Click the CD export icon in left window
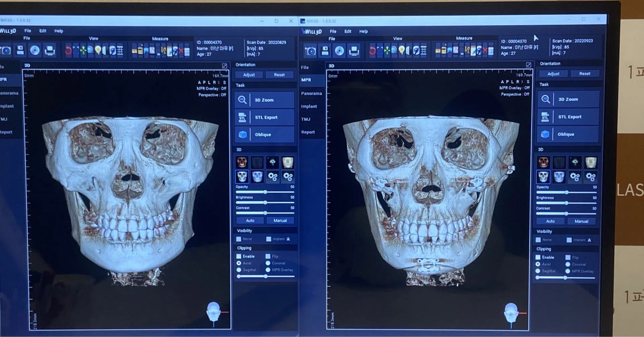The height and width of the screenshot is (337, 644). pyautogui.click(x=35, y=51)
